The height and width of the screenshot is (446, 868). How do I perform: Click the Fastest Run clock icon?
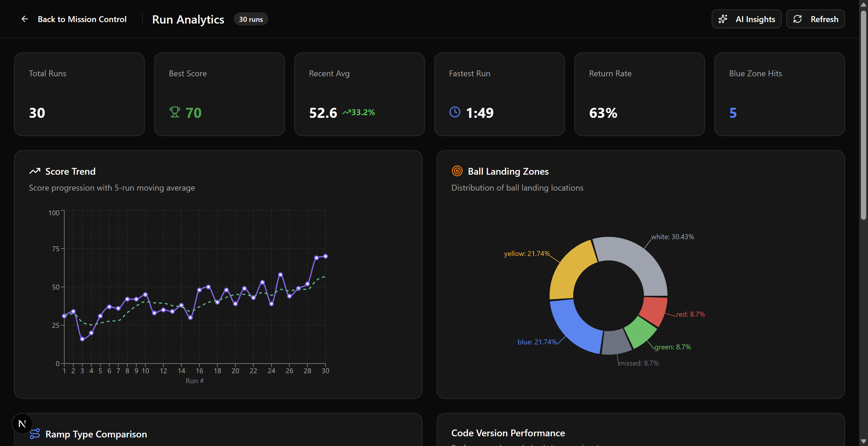(x=455, y=112)
